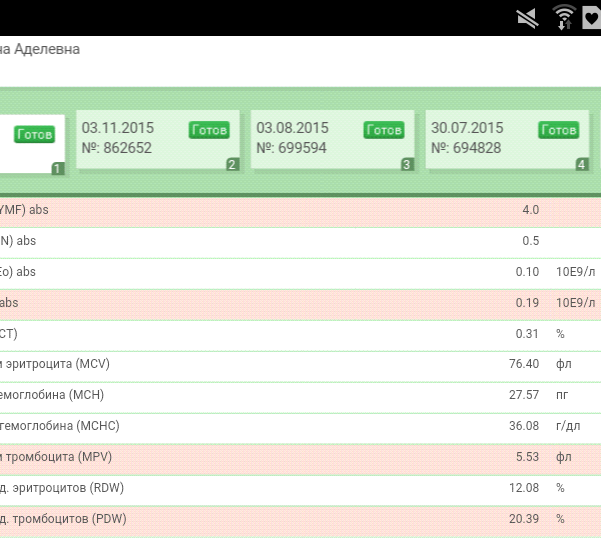Select the MCH hemoglobin row

300,395
